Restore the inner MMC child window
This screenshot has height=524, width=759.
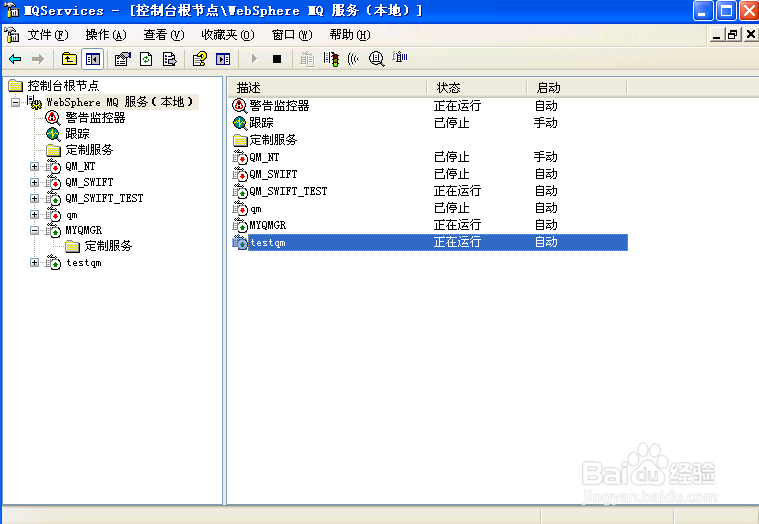coord(733,35)
